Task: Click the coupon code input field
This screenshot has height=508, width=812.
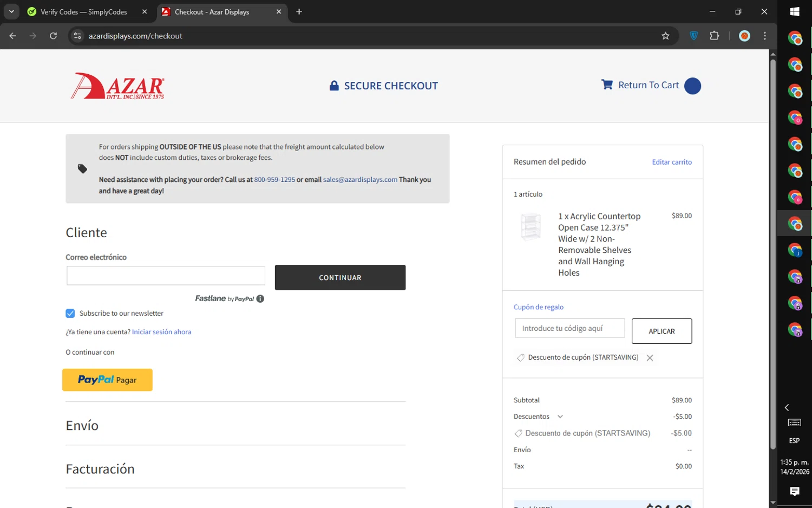Action: pyautogui.click(x=570, y=328)
